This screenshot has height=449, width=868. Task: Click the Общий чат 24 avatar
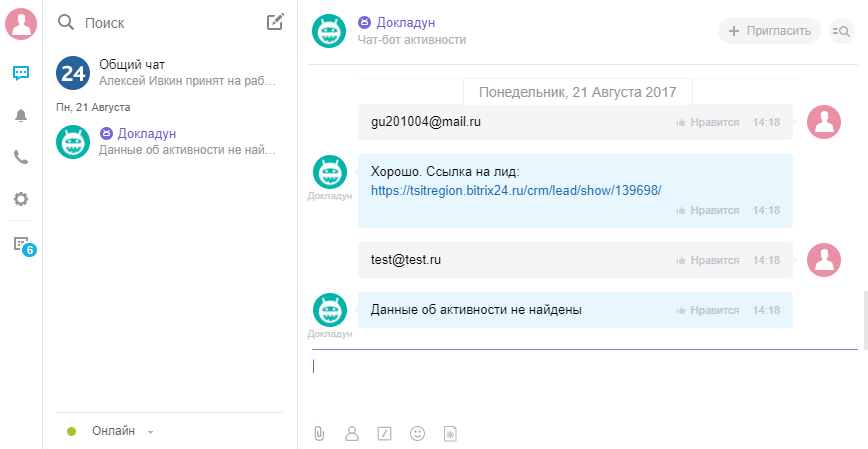pyautogui.click(x=73, y=73)
